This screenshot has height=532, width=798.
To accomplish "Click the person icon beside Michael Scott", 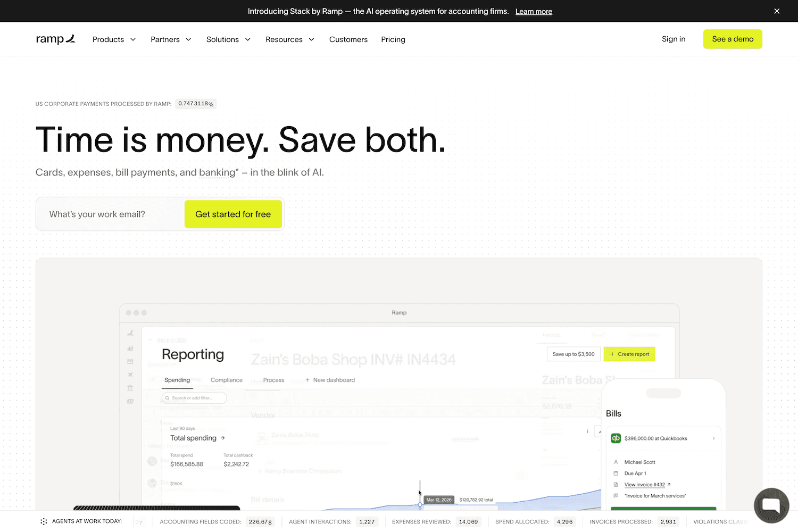I will [616, 462].
